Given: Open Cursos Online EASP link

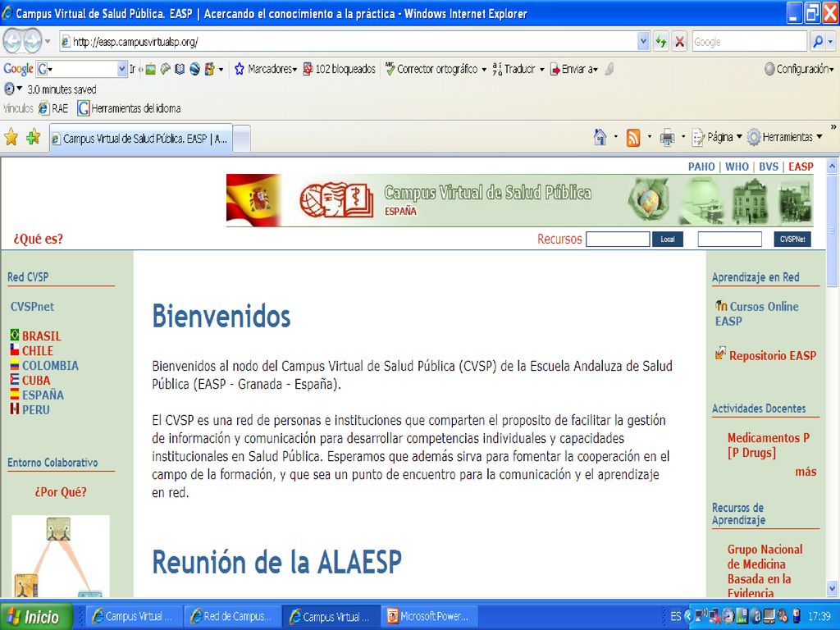Looking at the screenshot, I should coord(757,314).
